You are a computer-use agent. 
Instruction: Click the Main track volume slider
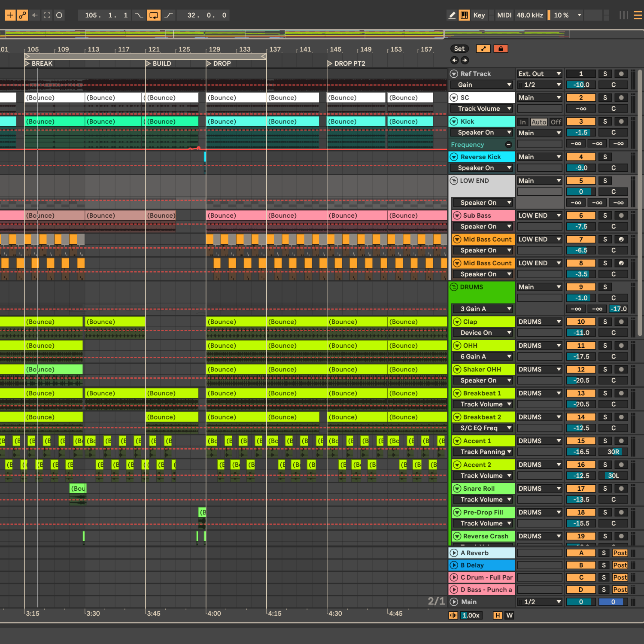(x=580, y=602)
